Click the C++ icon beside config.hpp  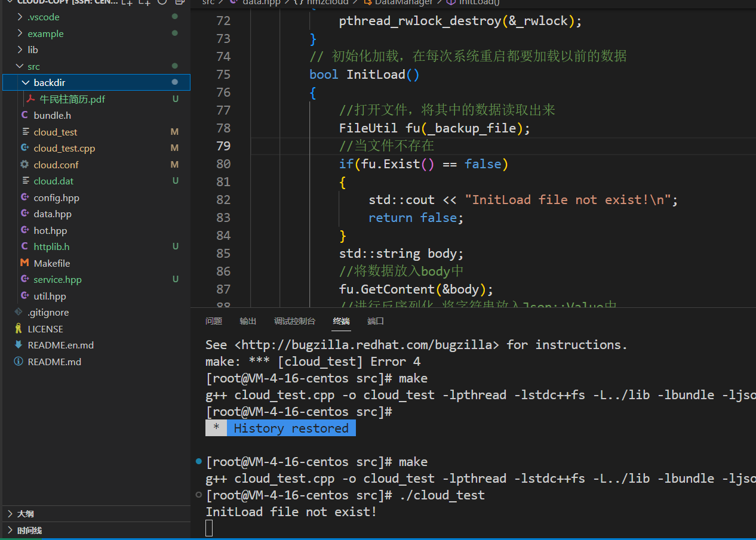tap(24, 198)
